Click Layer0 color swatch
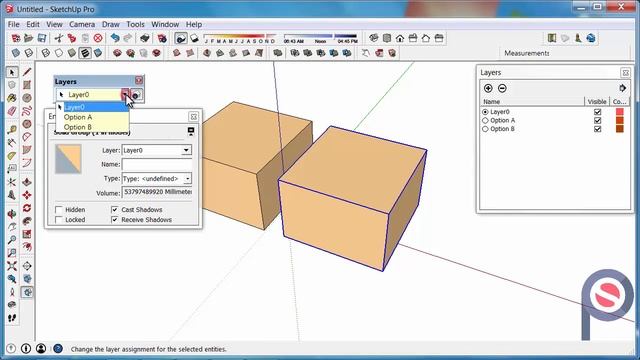This screenshot has width=640, height=360. pyautogui.click(x=620, y=112)
